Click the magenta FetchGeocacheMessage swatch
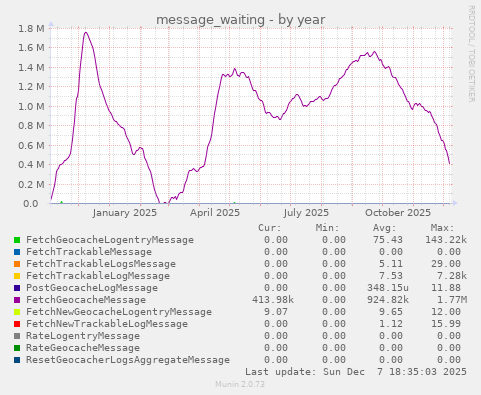The image size is (481, 395). (17, 300)
